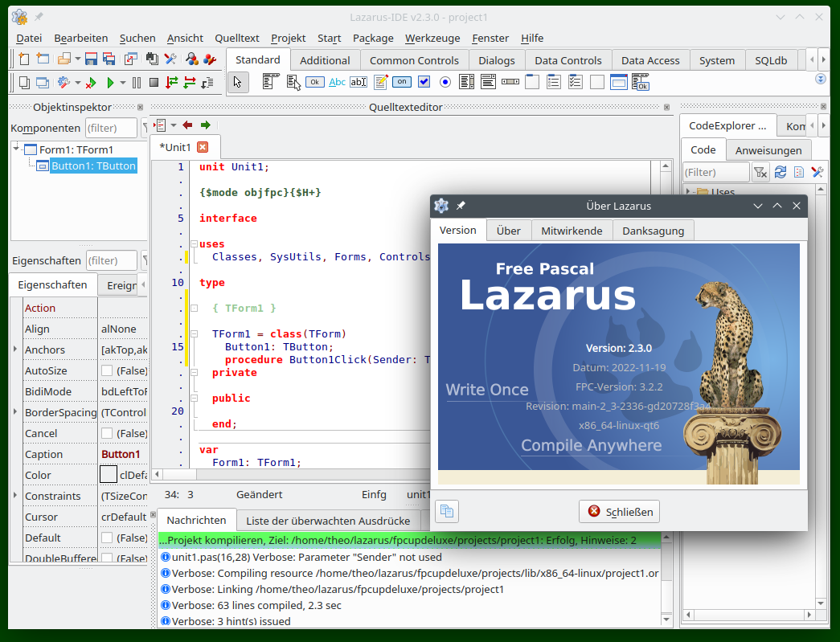Viewport: 840px width, 642px height.
Task: Click the refresh icon in CodeExplorer
Action: coord(781,172)
